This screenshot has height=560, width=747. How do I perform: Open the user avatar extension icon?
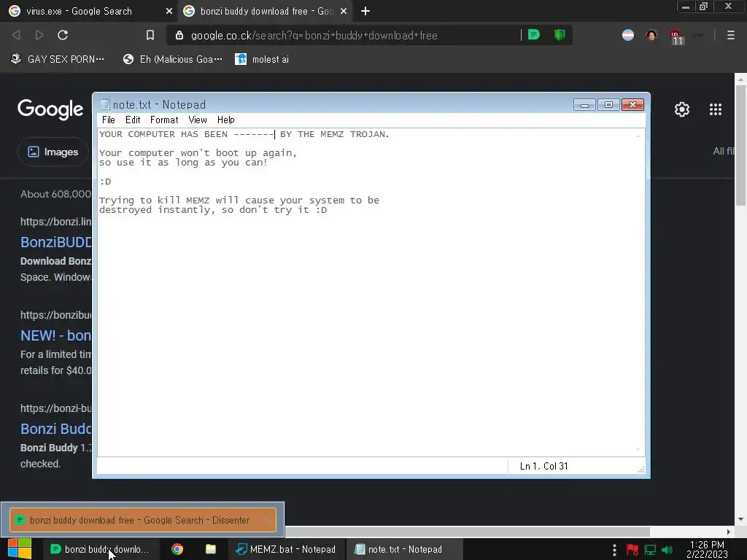click(x=651, y=35)
